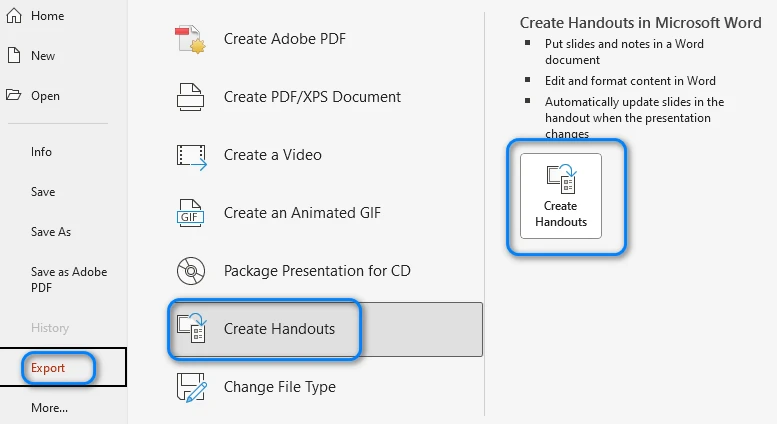This screenshot has height=424, width=777.
Task: Click the New blank page icon
Action: (14, 55)
